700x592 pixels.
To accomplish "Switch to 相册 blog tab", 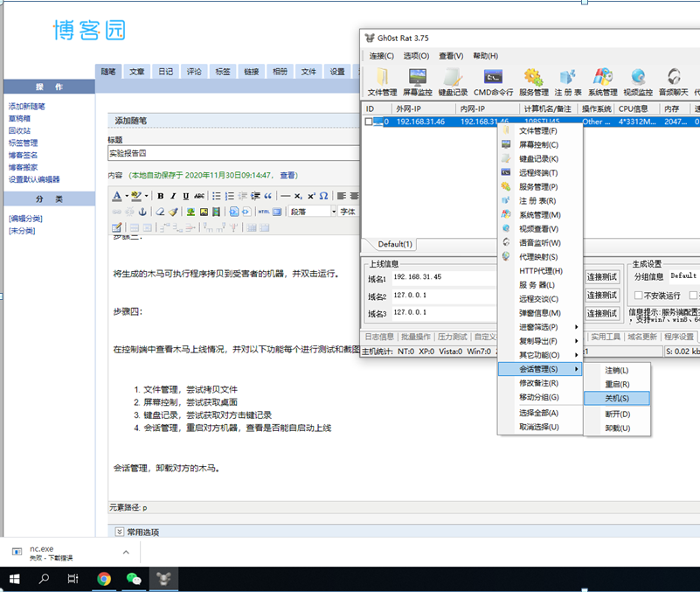I will [x=280, y=72].
